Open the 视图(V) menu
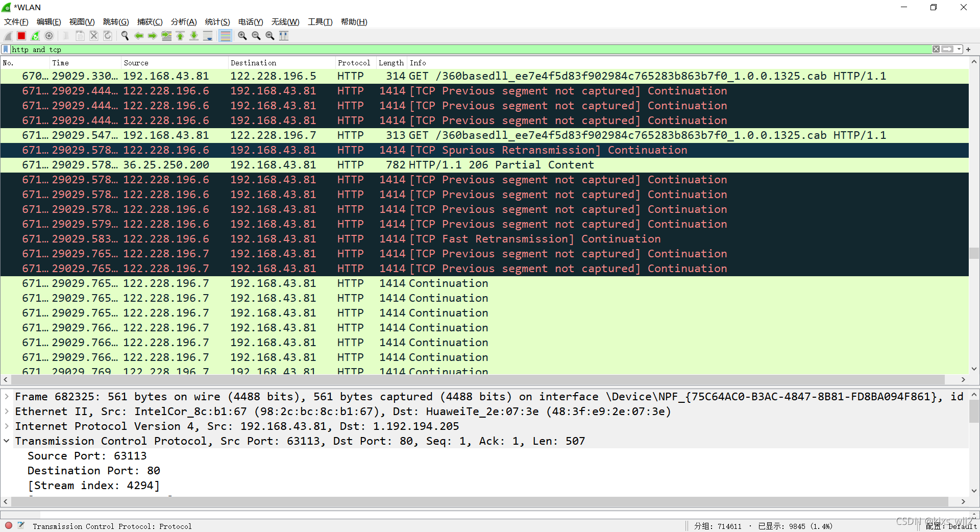980x532 pixels. [x=82, y=22]
